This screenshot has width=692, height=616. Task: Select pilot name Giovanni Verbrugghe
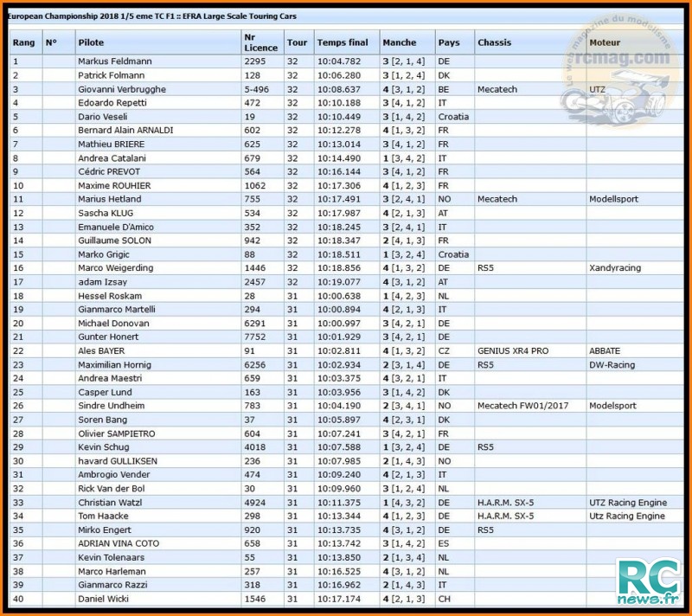tap(122, 89)
